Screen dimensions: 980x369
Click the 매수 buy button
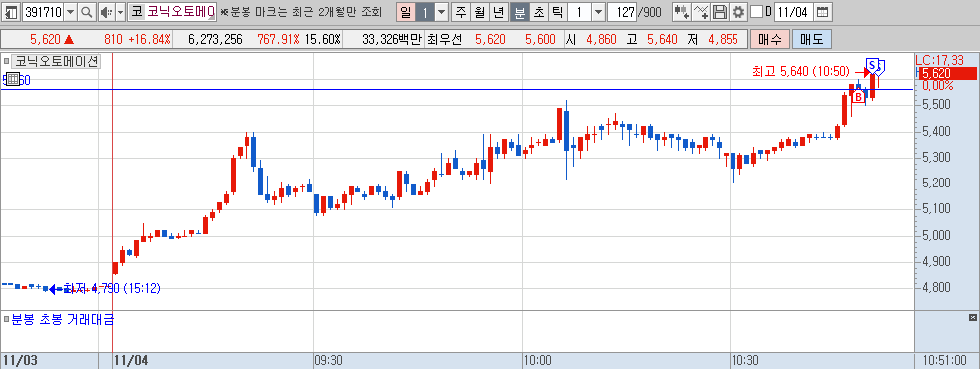(x=770, y=39)
